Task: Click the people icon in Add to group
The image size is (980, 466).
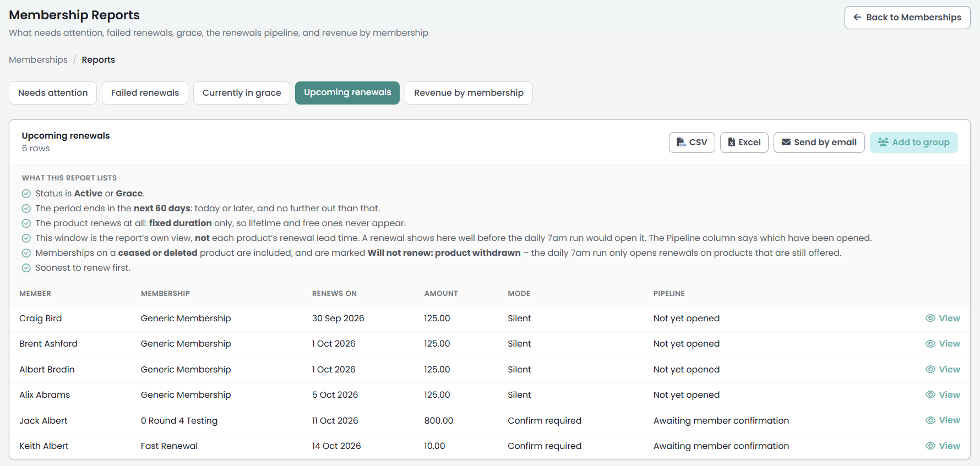Action: pos(883,142)
